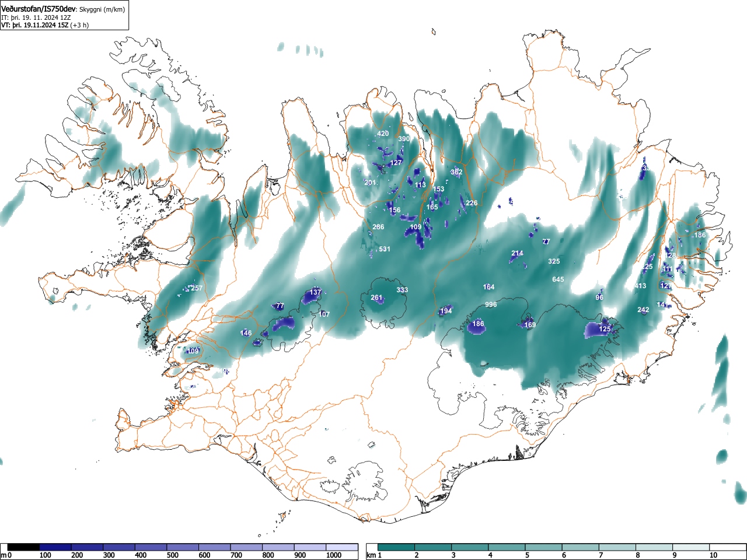Click the 'Skyggni (m/km)' parameter label

click(102, 9)
